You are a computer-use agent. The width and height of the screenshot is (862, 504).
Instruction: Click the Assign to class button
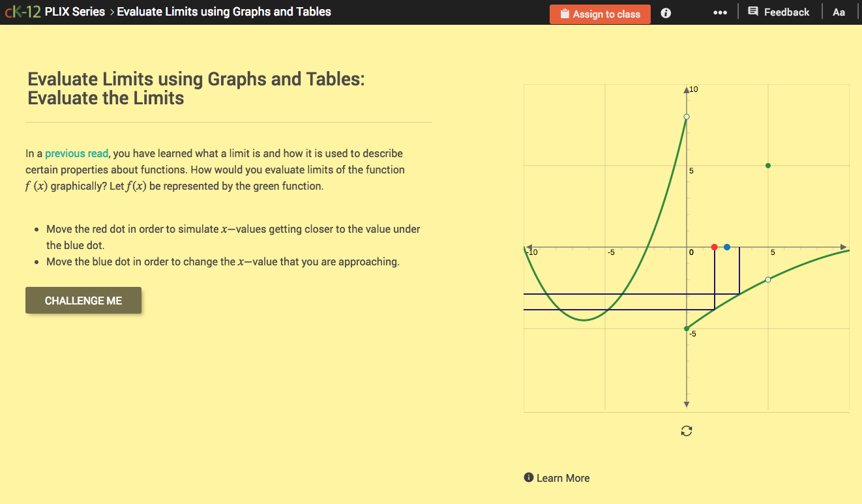(600, 14)
